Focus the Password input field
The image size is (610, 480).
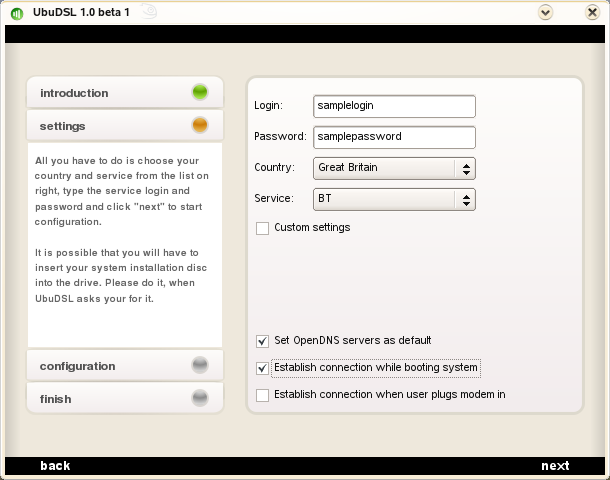394,137
